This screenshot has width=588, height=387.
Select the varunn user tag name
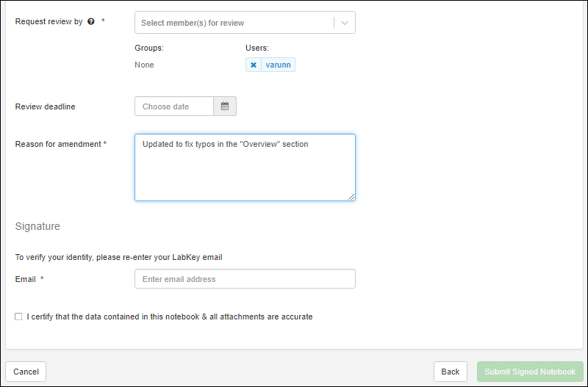point(278,65)
